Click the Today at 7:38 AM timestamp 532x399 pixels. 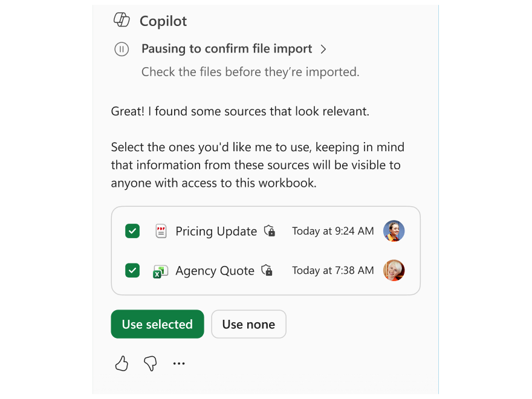tap(333, 270)
